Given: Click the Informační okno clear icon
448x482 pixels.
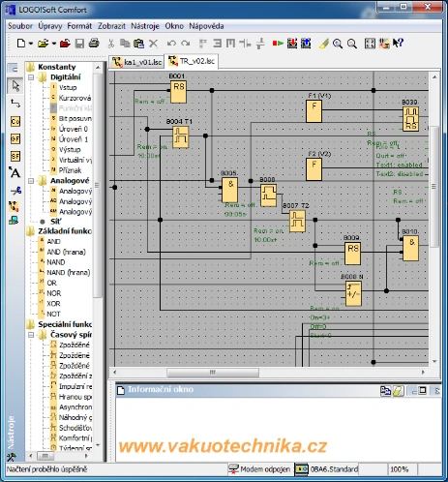Looking at the screenshot, I should (399, 391).
